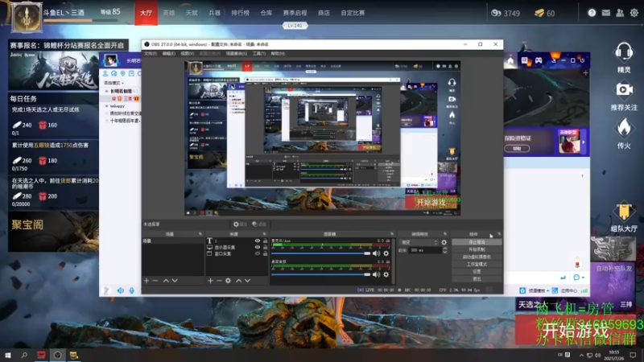
Task: Click OBS 启动虚拟摄像机 button
Action: pos(477,257)
